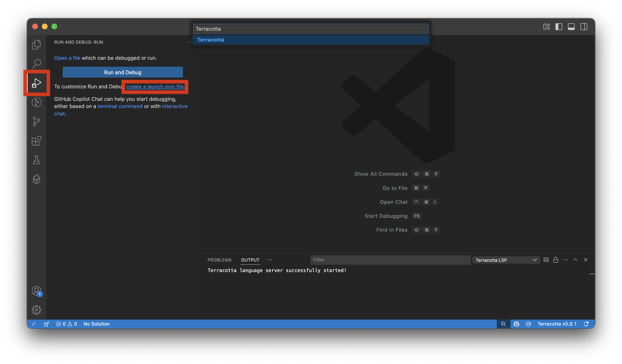Select Terracotta in the quick pick list
The width and height of the screenshot is (622, 364).
click(x=311, y=40)
